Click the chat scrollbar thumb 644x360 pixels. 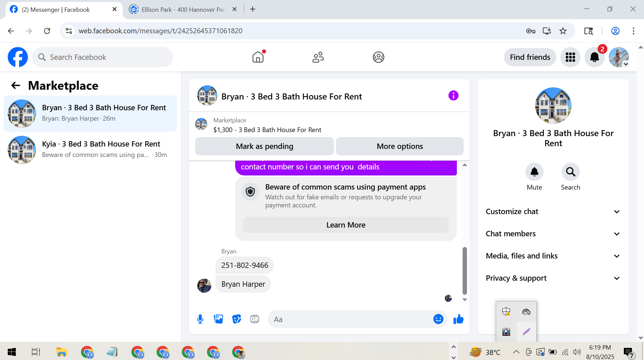coord(465,271)
